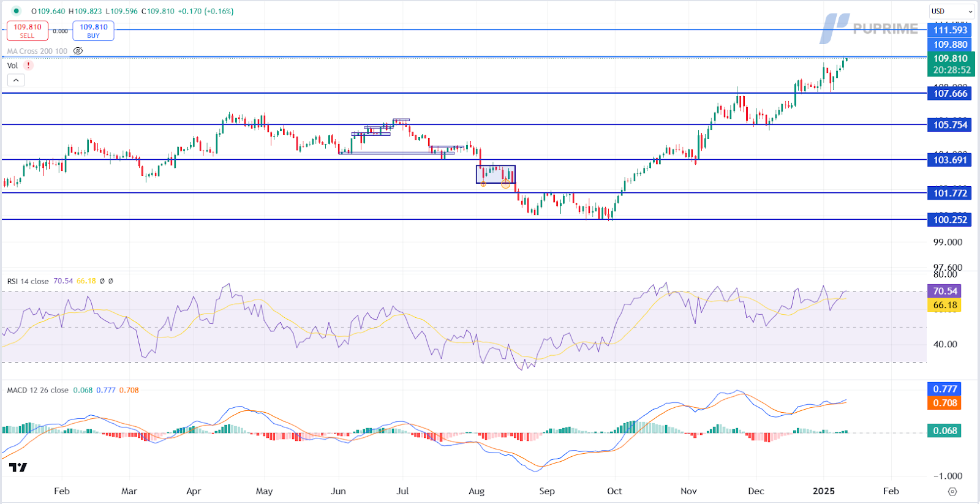Click the RSI 66.18 yellow axis label

tap(944, 305)
